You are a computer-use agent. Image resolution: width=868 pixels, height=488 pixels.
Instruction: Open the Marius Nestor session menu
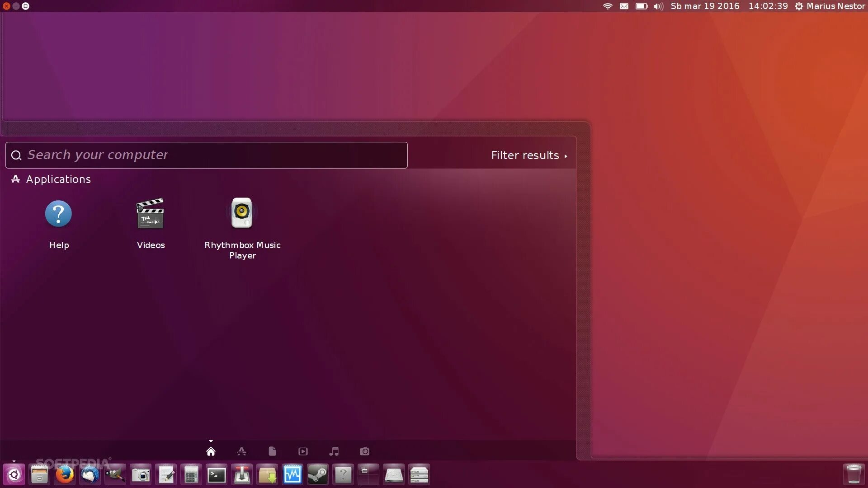click(830, 6)
